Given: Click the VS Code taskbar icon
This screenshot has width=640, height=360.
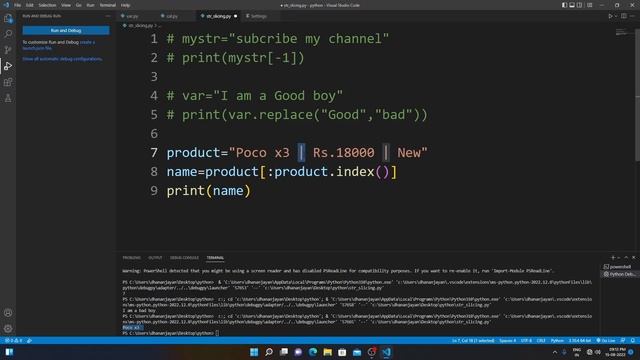Looking at the screenshot, I should [386, 352].
